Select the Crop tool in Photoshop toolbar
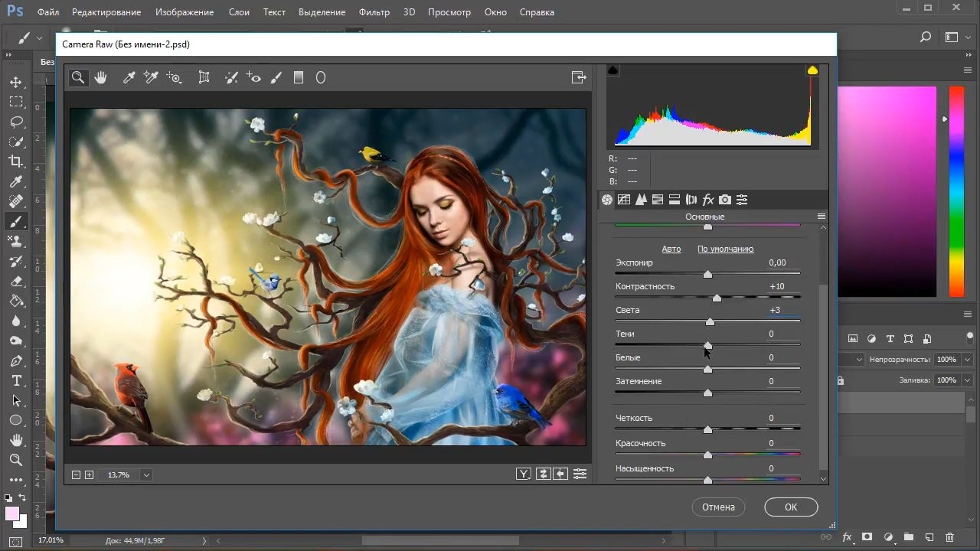The width and height of the screenshot is (980, 551). (16, 161)
